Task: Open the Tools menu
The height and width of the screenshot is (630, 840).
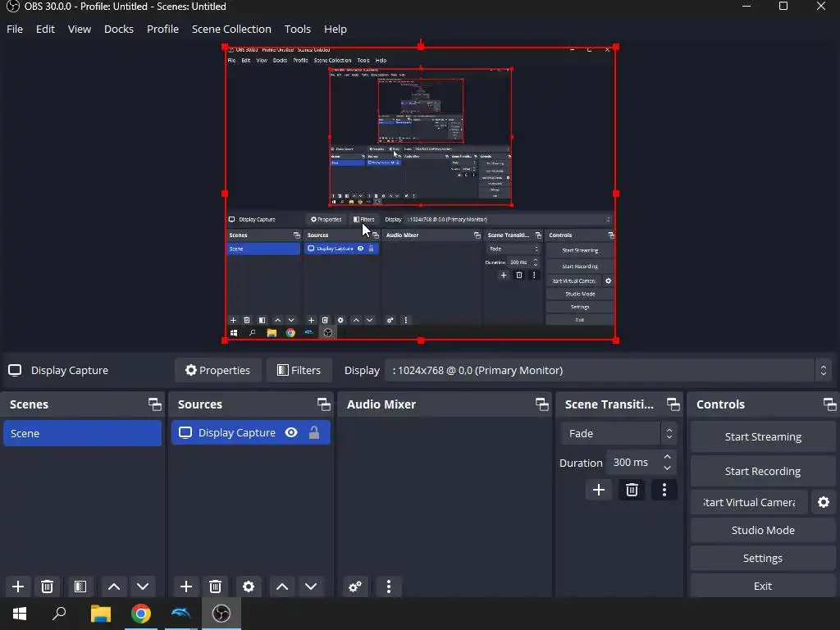Action: [x=297, y=29]
